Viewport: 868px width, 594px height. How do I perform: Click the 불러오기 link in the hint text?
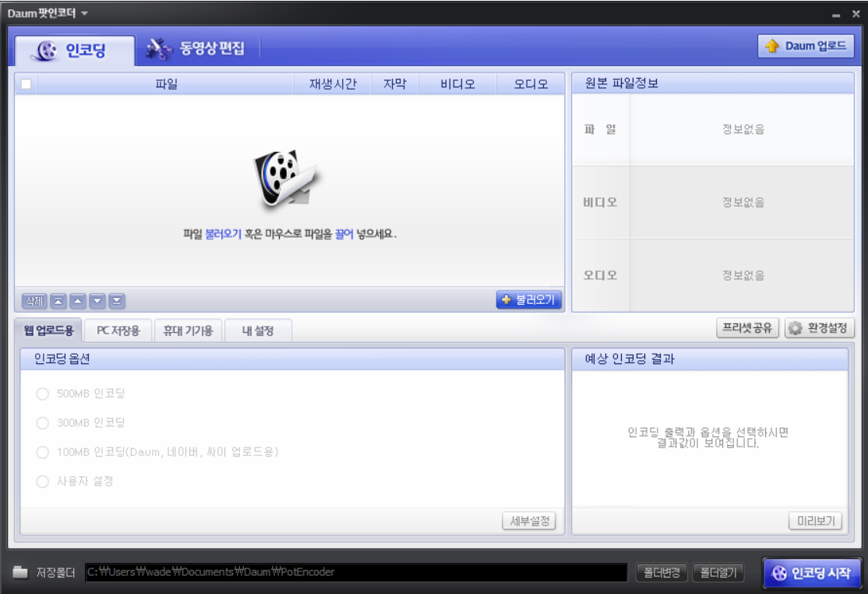[x=223, y=234]
